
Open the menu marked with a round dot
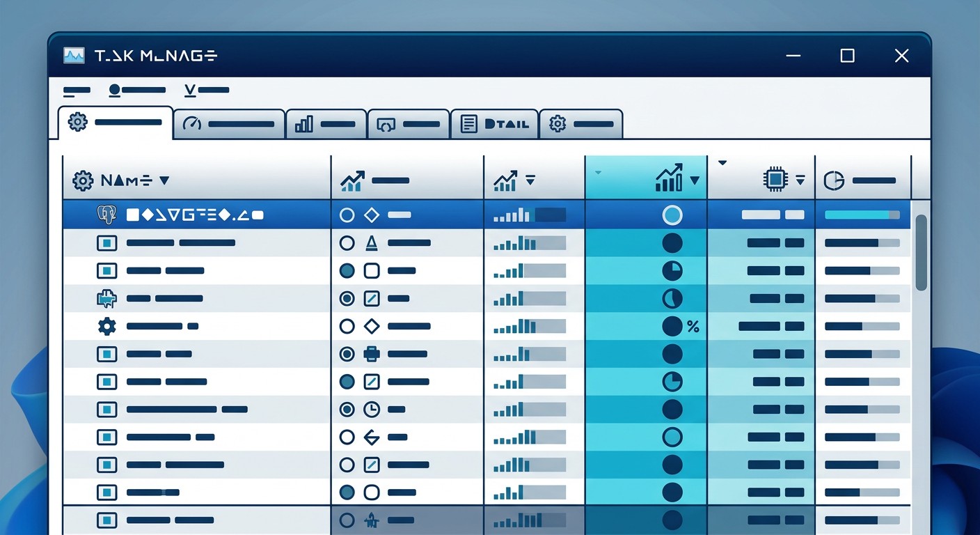click(137, 90)
